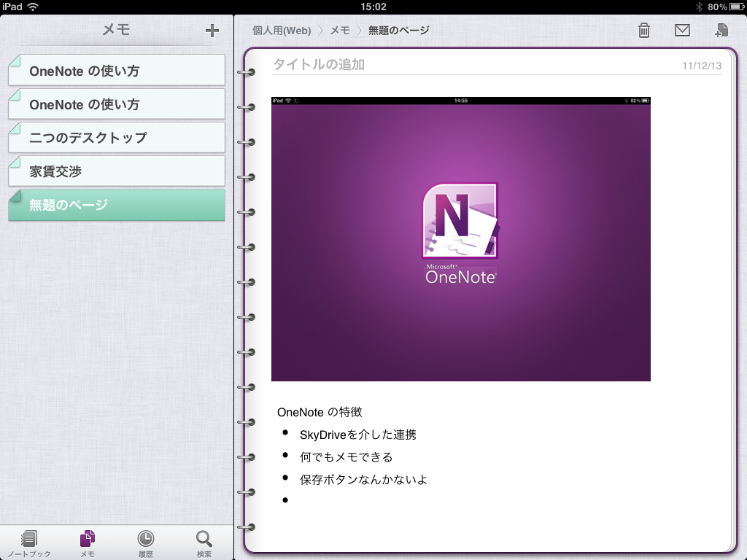
Task: Delete page with trash can icon
Action: [644, 30]
